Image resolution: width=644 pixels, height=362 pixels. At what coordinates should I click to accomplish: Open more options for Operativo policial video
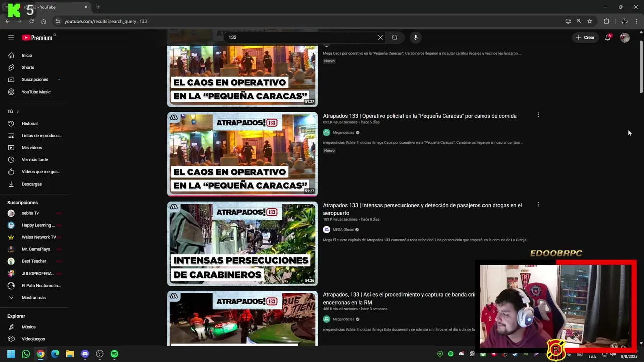tap(538, 115)
